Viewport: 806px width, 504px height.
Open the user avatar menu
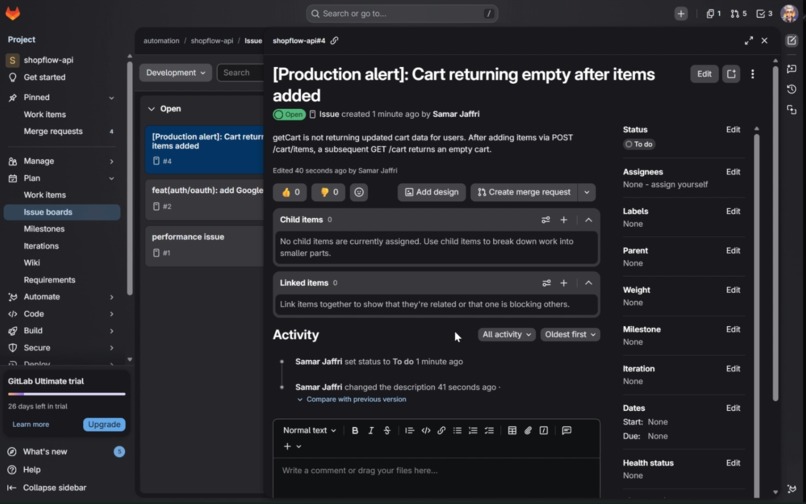click(x=789, y=14)
